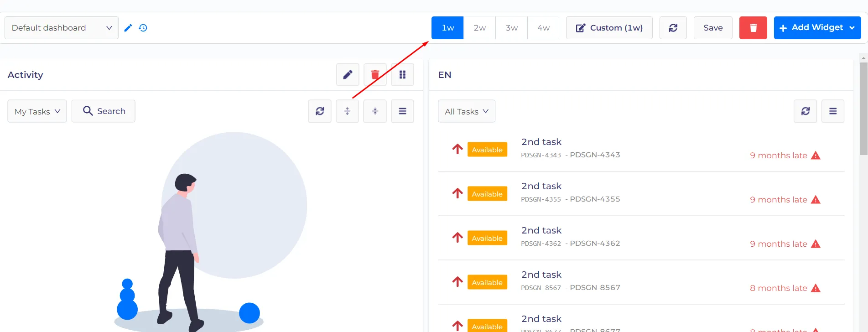This screenshot has height=332, width=868.
Task: Click warning triangle on PDSGN-8567 task
Action: 816,288
